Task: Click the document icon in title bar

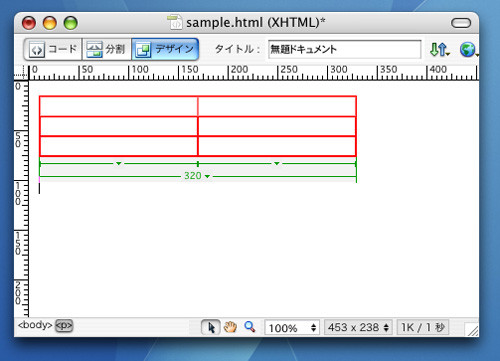Action: click(175, 22)
